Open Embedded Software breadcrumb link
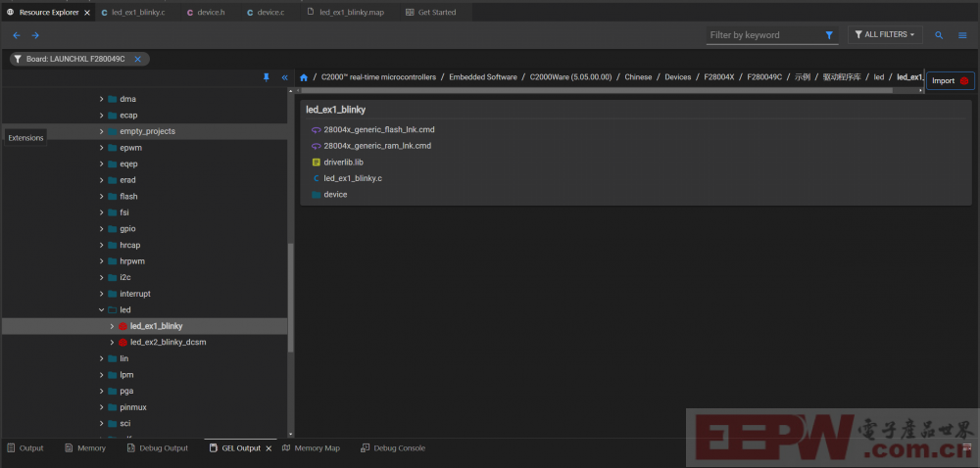This screenshot has width=980, height=468. [482, 77]
